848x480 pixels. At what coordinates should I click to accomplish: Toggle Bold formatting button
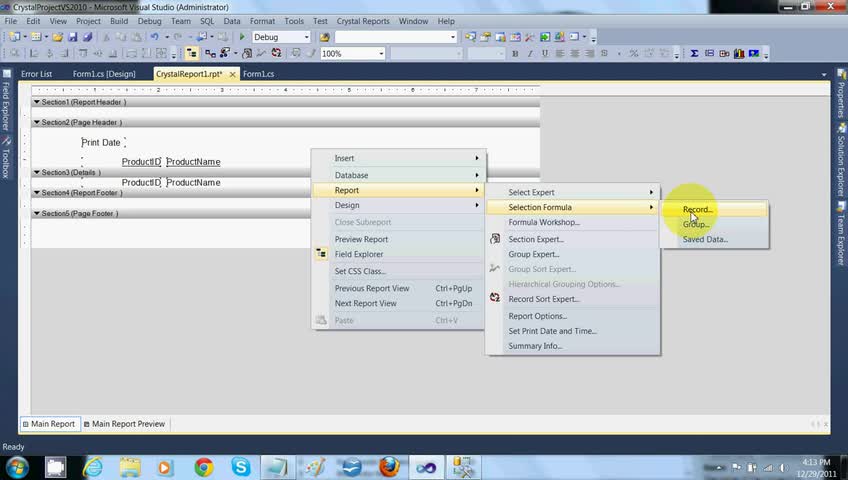click(x=515, y=53)
